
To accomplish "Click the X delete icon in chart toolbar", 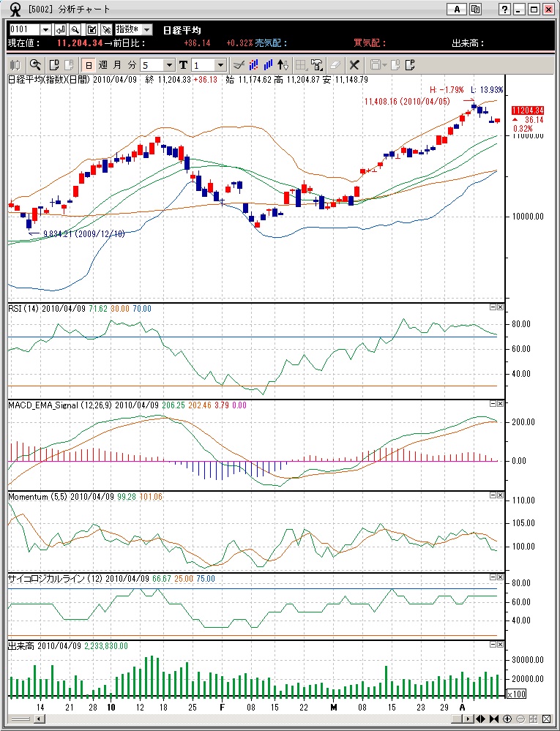I will 354,65.
